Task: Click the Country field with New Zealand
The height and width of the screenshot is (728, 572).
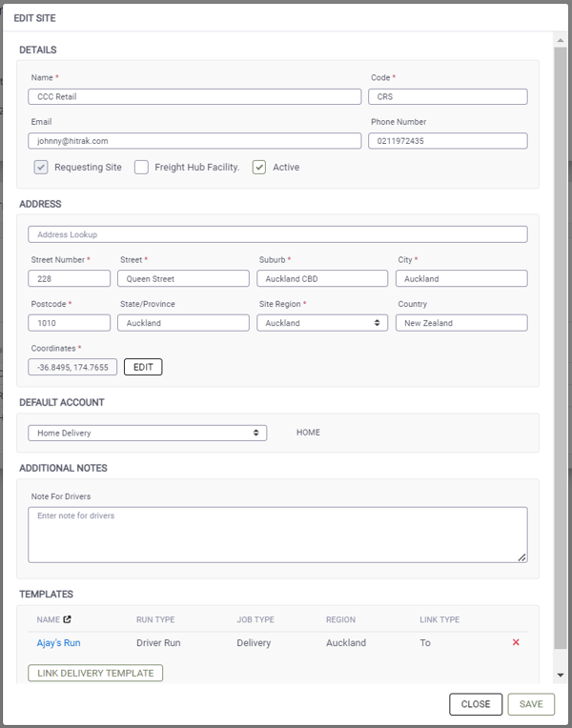Action: point(461,323)
